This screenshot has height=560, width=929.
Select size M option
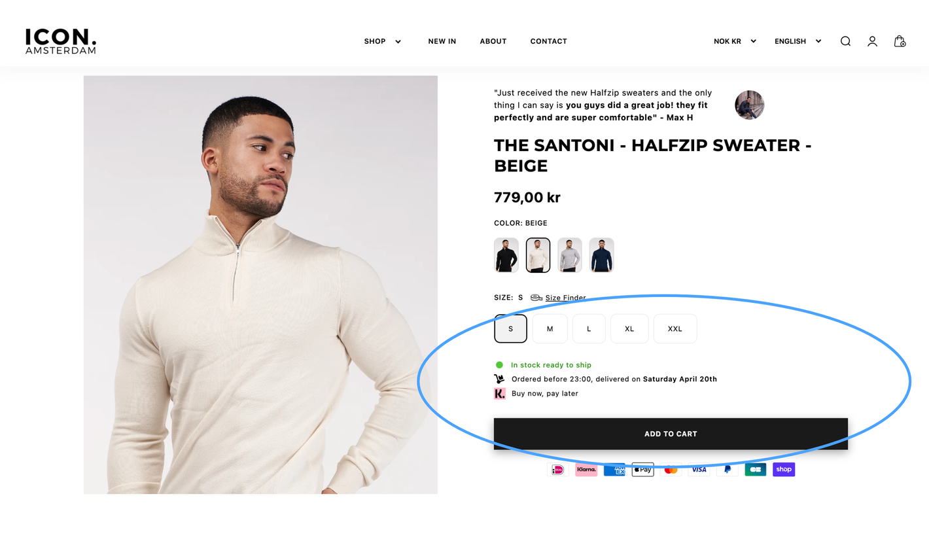click(550, 328)
